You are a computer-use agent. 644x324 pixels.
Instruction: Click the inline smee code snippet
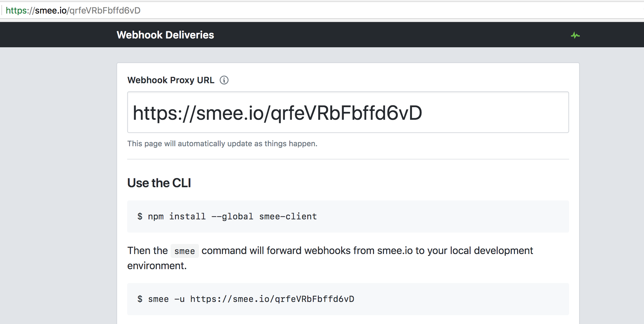(x=184, y=251)
